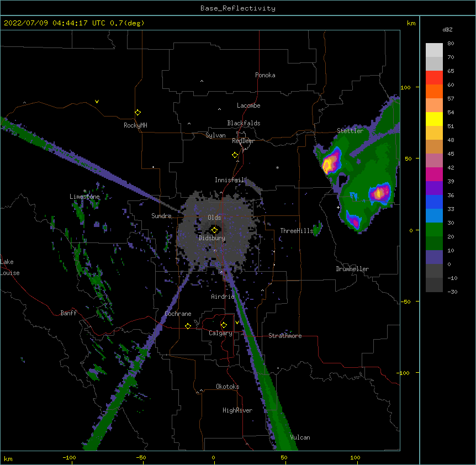The image size is (476, 465).
Task: Click the Vulcan town label
Action: pyautogui.click(x=300, y=437)
